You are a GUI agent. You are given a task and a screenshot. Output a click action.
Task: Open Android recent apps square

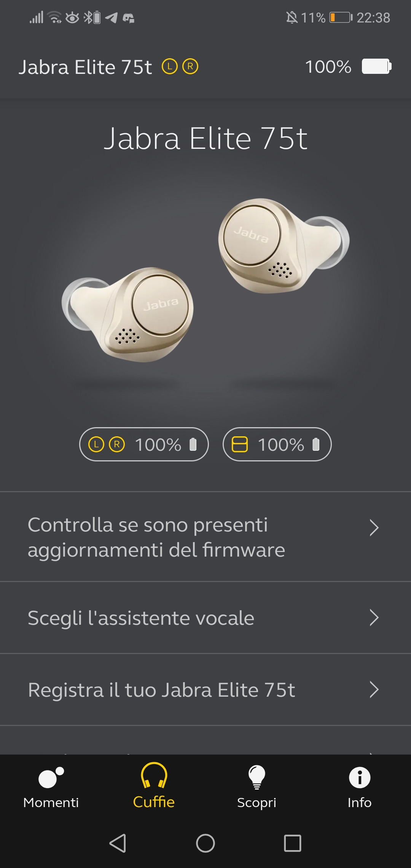[293, 843]
